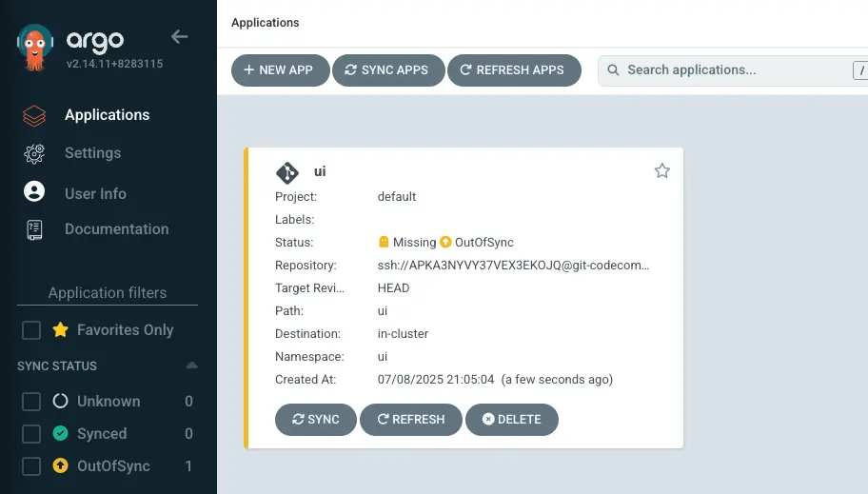This screenshot has height=494, width=868.
Task: Click the Applications layers icon
Action: coord(34,115)
